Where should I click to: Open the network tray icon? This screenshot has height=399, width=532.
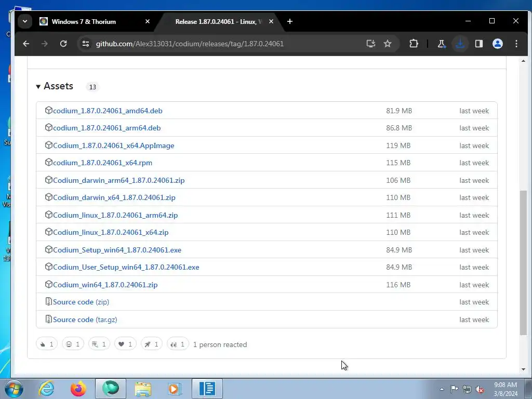click(x=467, y=389)
